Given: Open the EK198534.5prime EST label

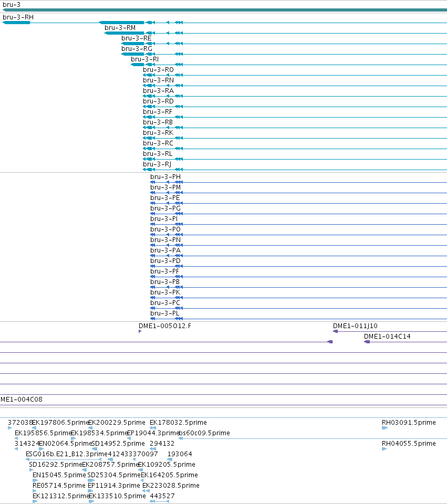Looking at the screenshot, I should click(x=99, y=433).
